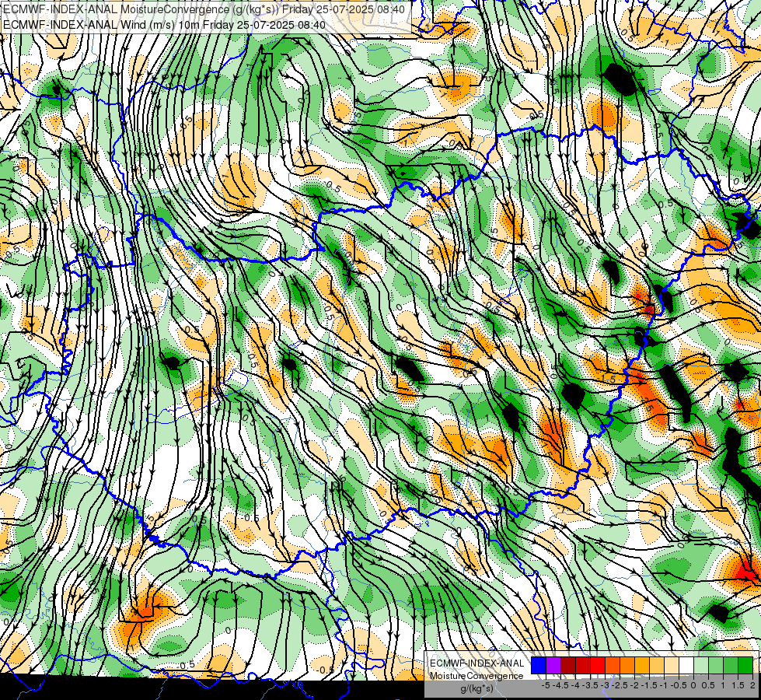
Task: Click the MoistureConvergence title line at top
Action: tap(204, 9)
